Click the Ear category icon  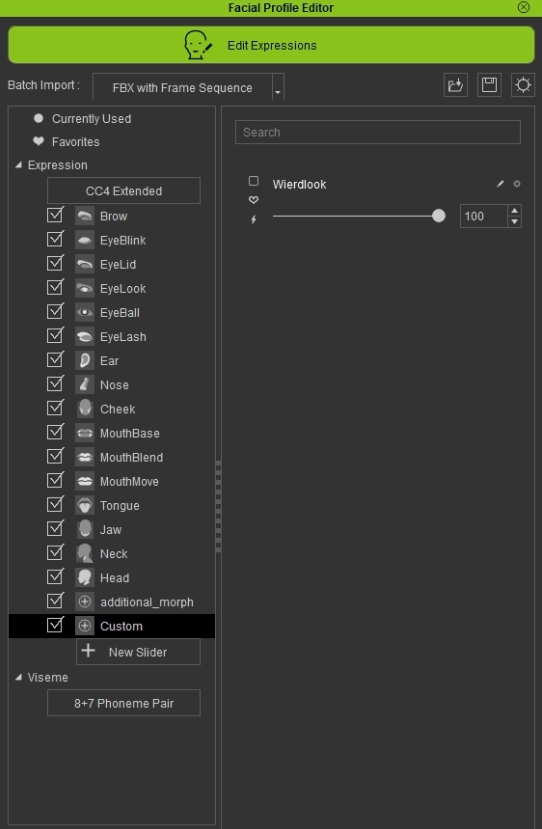click(85, 361)
